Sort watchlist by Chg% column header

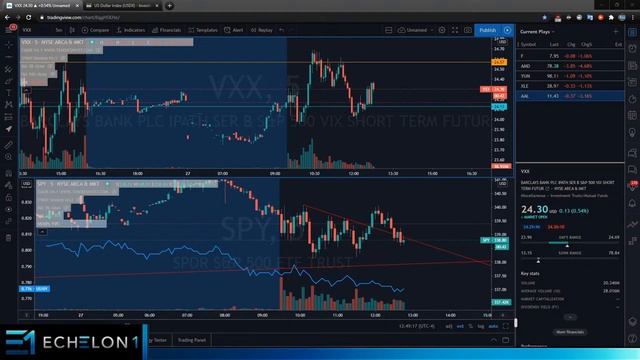[x=586, y=44]
